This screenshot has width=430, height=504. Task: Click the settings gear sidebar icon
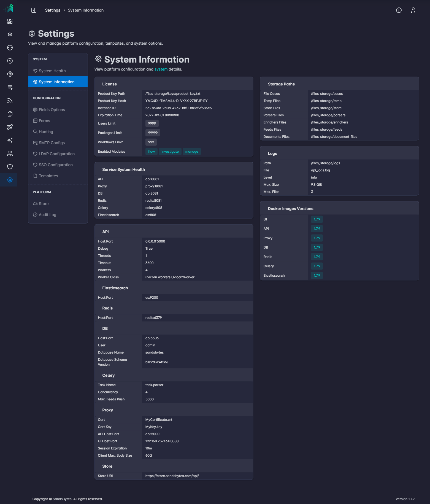tap(10, 180)
